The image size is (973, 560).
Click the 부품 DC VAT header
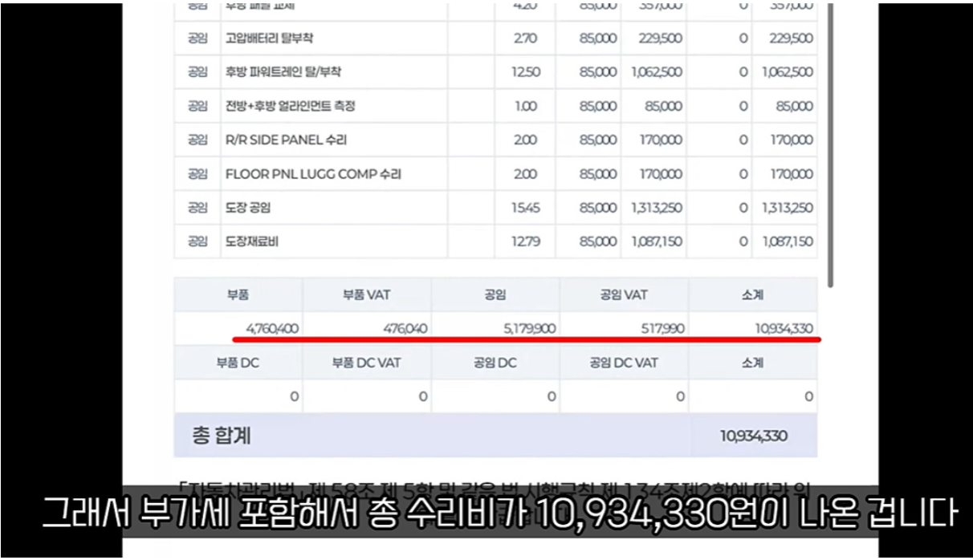tap(366, 363)
